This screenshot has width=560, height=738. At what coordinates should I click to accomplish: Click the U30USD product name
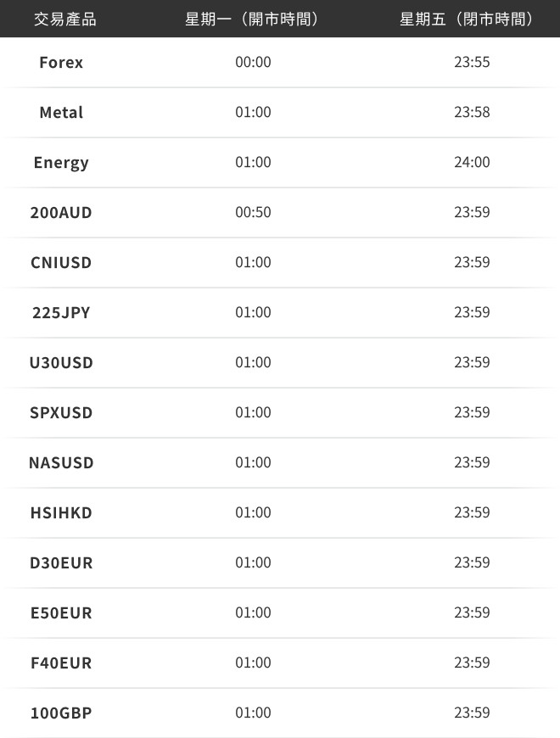tap(61, 362)
